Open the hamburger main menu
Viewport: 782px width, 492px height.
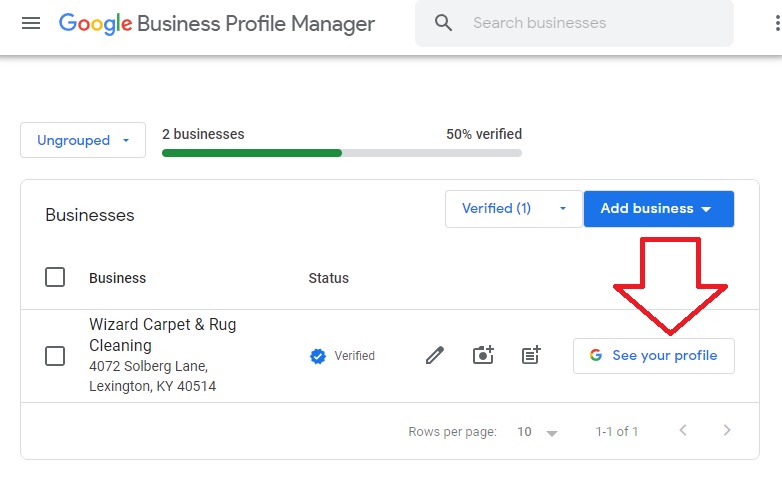(x=31, y=23)
